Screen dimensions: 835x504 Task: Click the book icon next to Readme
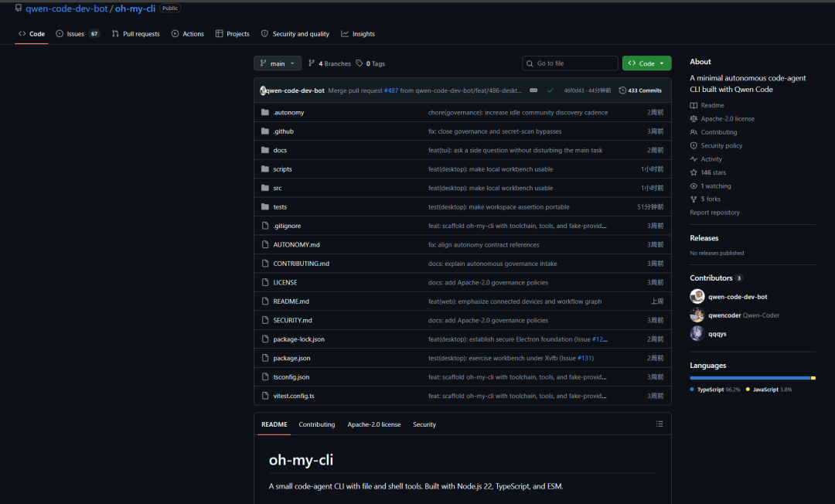(x=694, y=105)
